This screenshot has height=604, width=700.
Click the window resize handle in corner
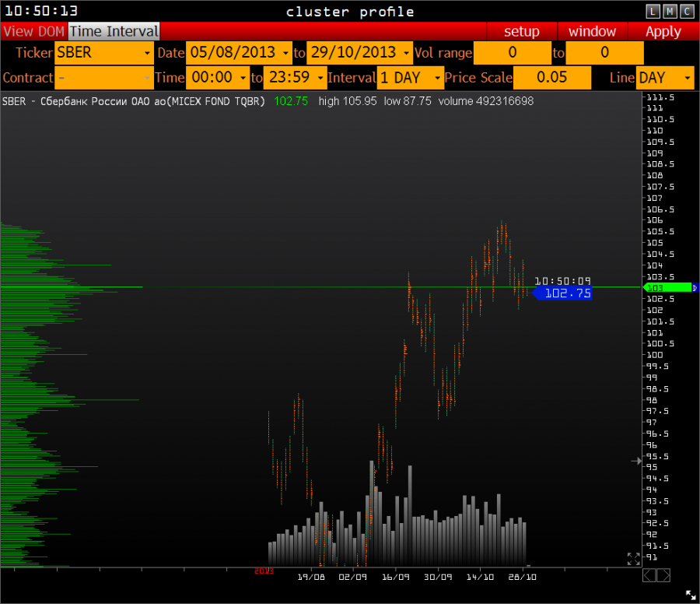pyautogui.click(x=691, y=595)
